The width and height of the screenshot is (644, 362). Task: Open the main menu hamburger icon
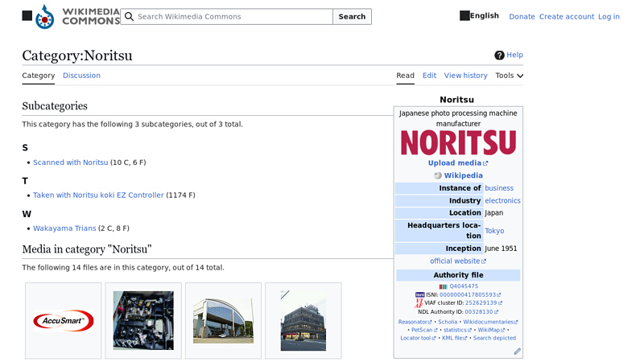27,16
